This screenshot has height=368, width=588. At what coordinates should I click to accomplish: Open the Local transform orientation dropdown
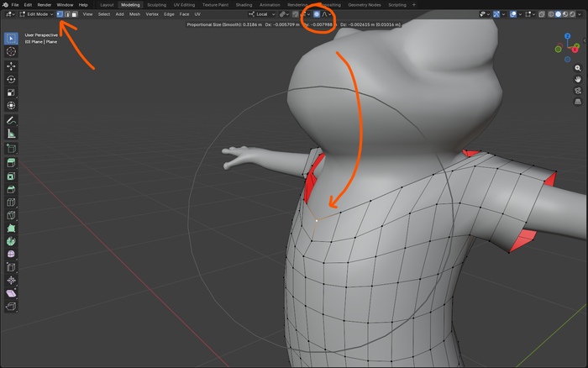[x=264, y=14]
